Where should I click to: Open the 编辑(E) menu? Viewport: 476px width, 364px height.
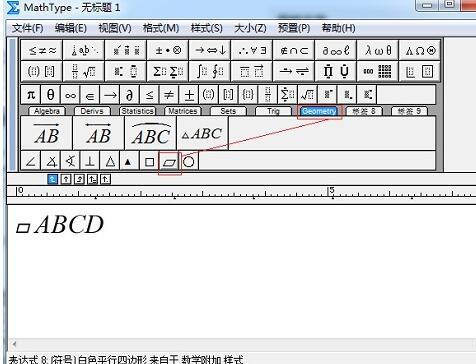pos(71,28)
